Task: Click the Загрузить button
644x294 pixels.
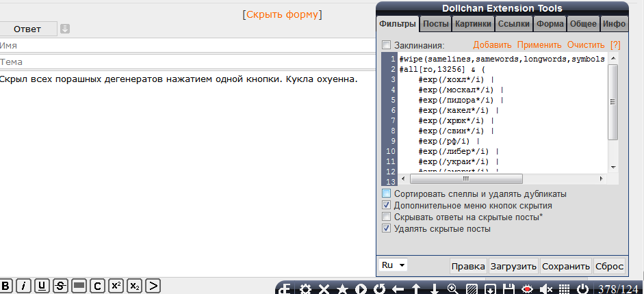Action: (513, 266)
